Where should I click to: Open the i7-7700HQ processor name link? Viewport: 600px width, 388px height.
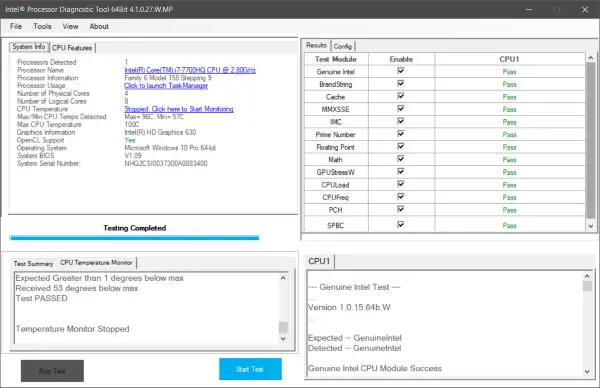[190, 70]
